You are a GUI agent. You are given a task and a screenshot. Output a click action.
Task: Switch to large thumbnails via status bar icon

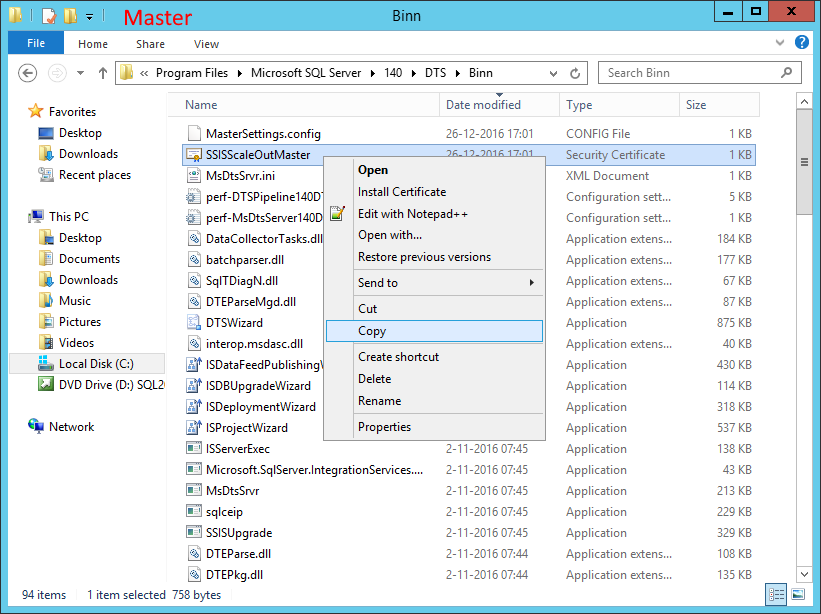797,595
